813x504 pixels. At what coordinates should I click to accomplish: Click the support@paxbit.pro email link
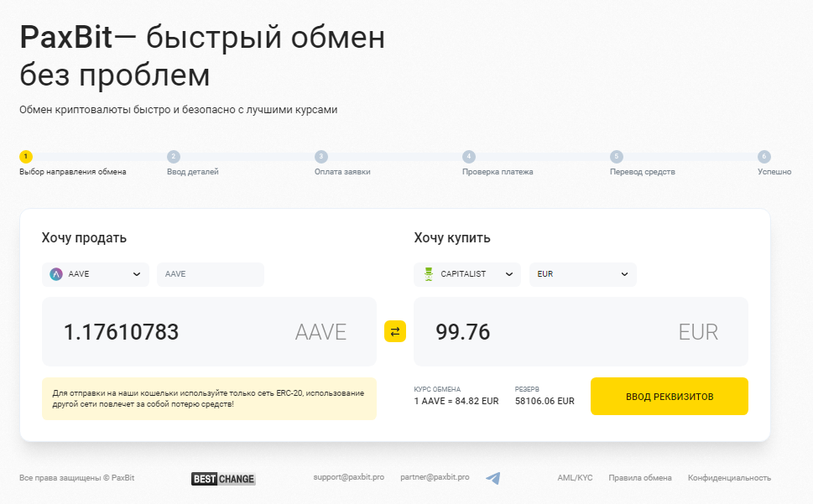pyautogui.click(x=349, y=477)
